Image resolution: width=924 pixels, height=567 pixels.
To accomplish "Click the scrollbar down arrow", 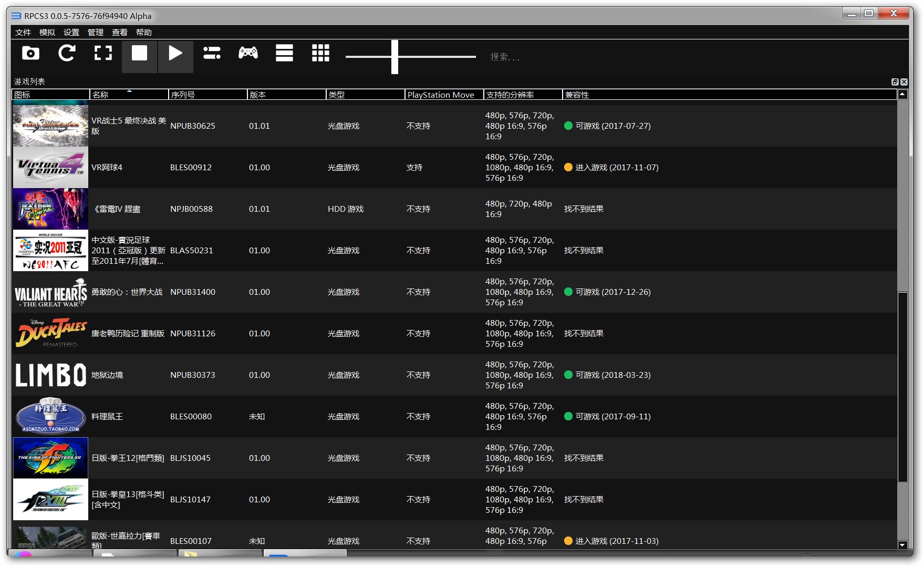I will tap(902, 545).
